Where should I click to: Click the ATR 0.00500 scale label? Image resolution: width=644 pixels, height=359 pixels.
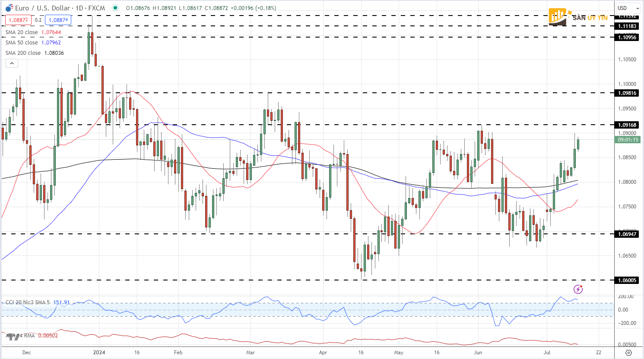tap(627, 345)
